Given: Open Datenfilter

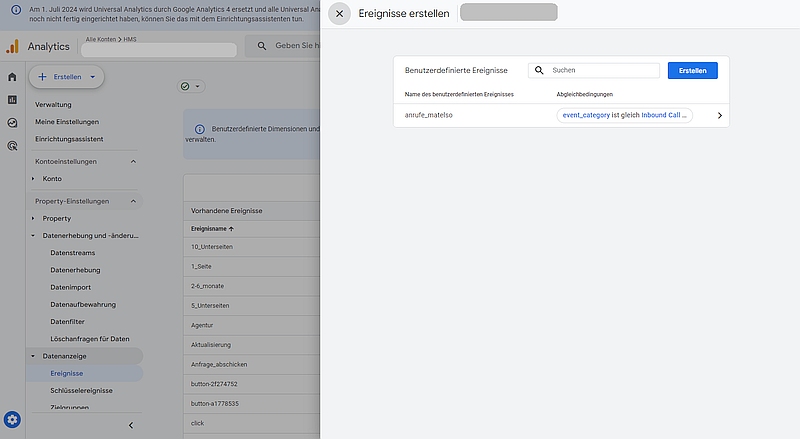Looking at the screenshot, I should click(x=67, y=322).
